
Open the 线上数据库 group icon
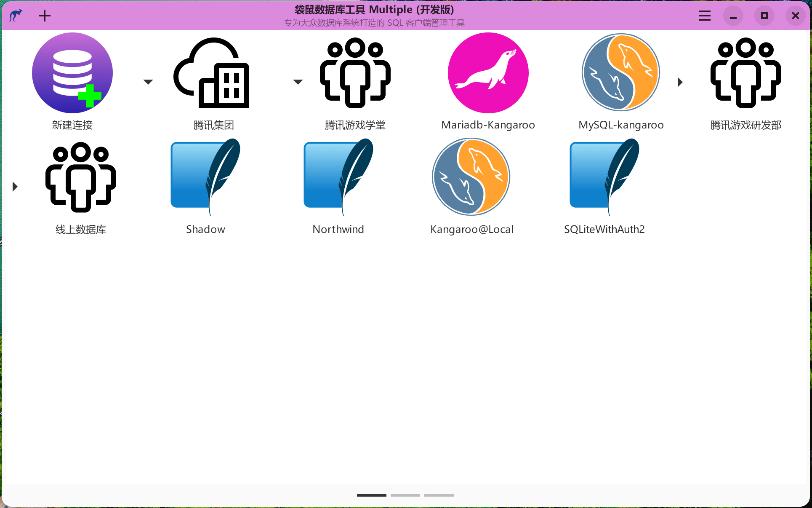[81, 177]
